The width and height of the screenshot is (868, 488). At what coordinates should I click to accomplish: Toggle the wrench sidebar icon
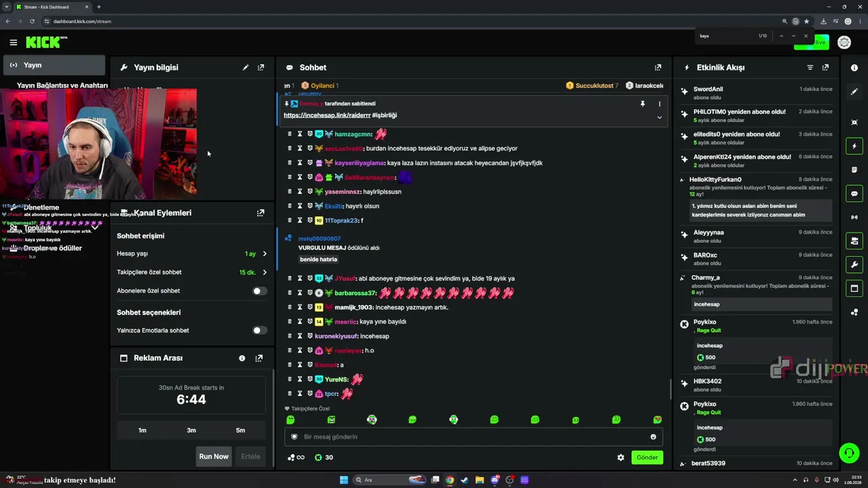(854, 264)
